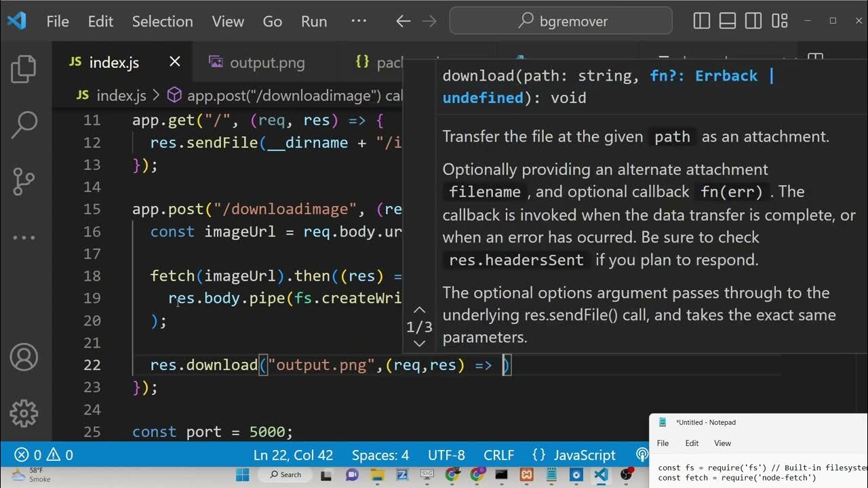Open the JavaScript language mode selector
Image resolution: width=868 pixels, height=488 pixels.
coord(574,455)
